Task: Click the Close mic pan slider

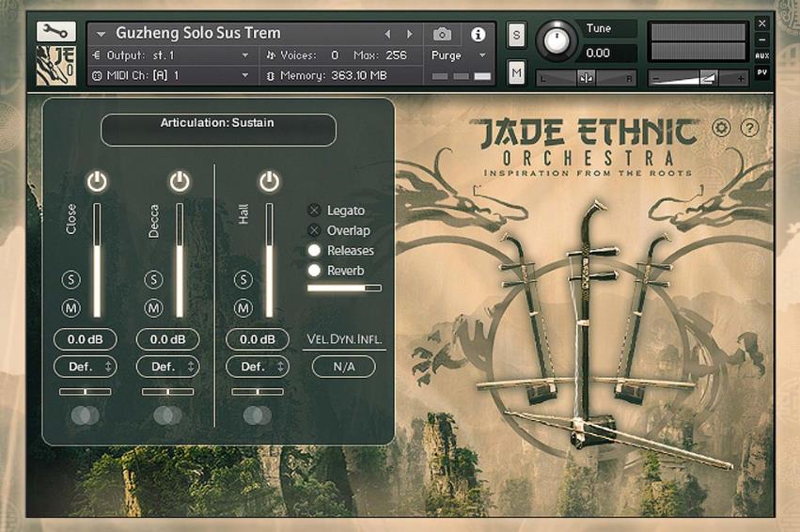Action: pos(86,392)
